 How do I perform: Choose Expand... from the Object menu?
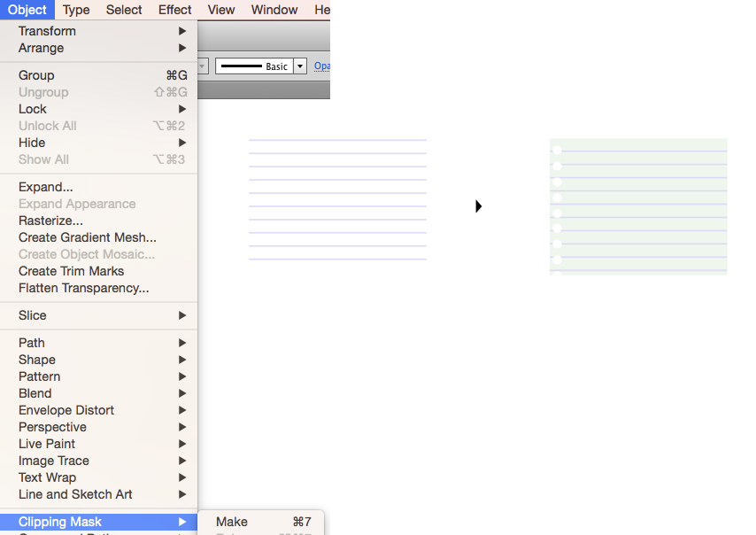pyautogui.click(x=45, y=187)
